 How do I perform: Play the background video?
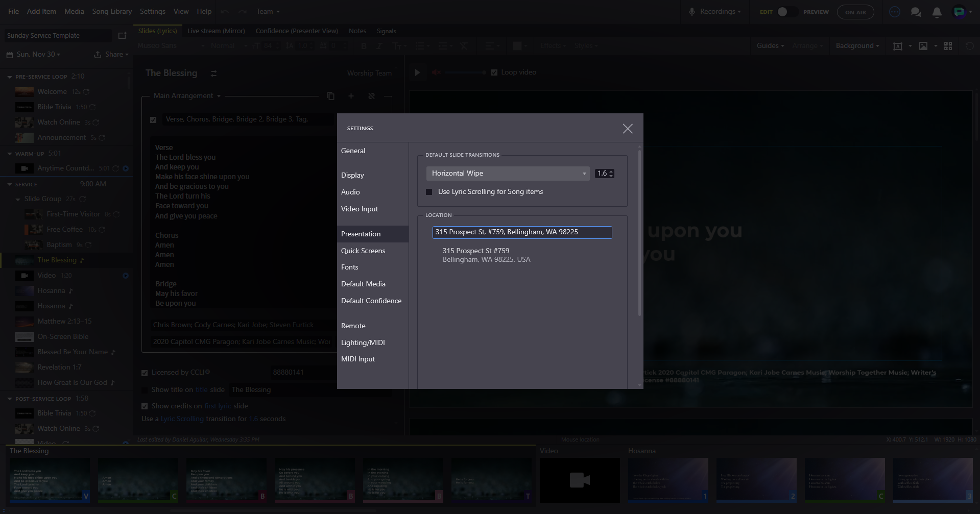tap(417, 72)
